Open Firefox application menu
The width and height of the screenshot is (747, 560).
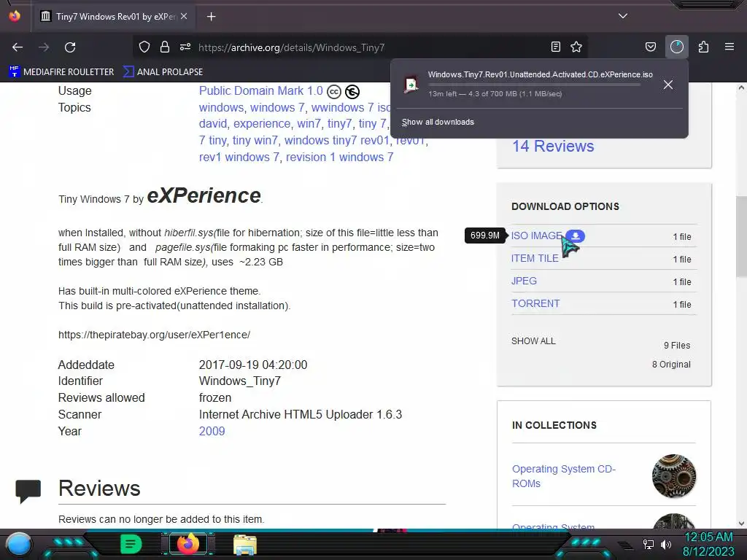pyautogui.click(x=729, y=47)
